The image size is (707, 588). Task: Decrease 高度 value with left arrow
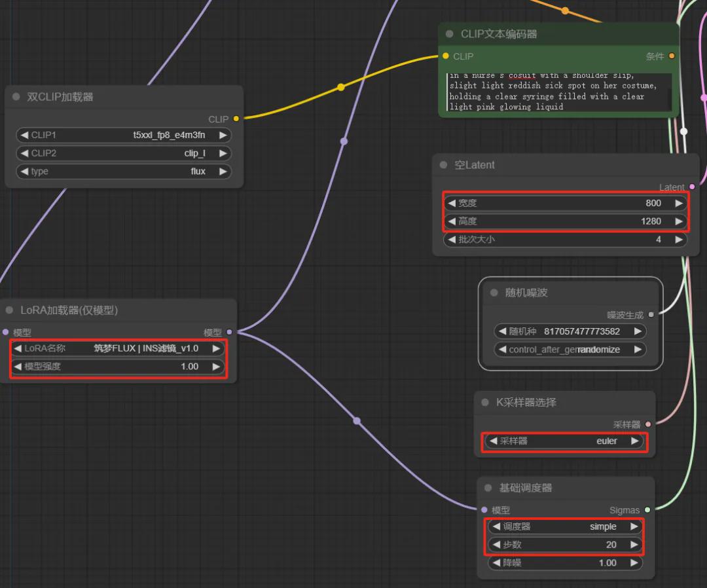452,221
